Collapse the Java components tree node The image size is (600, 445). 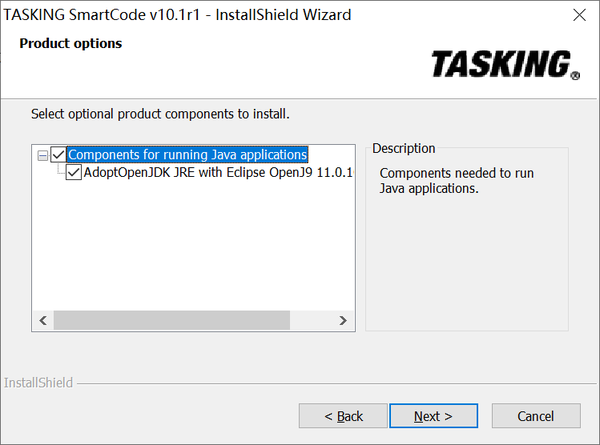tap(42, 155)
